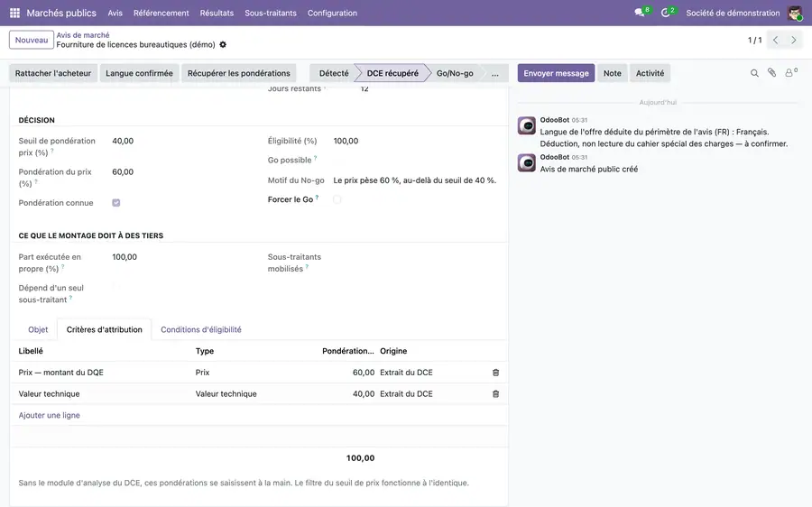
Task: Enable the Forcer le Go checkbox
Action: click(337, 199)
